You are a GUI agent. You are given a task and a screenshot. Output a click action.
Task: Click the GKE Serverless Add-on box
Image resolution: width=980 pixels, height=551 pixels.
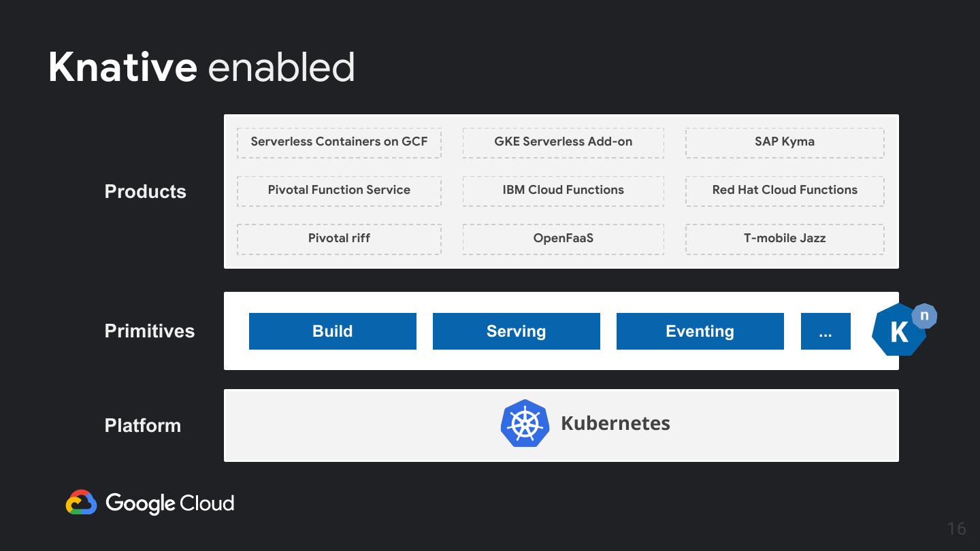563,142
